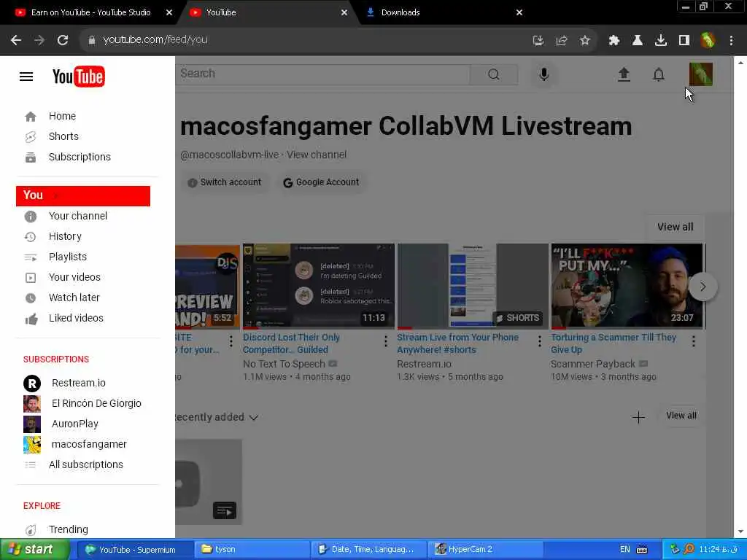The height and width of the screenshot is (560, 747).
Task: Select the highlighted You section
Action: tap(83, 195)
